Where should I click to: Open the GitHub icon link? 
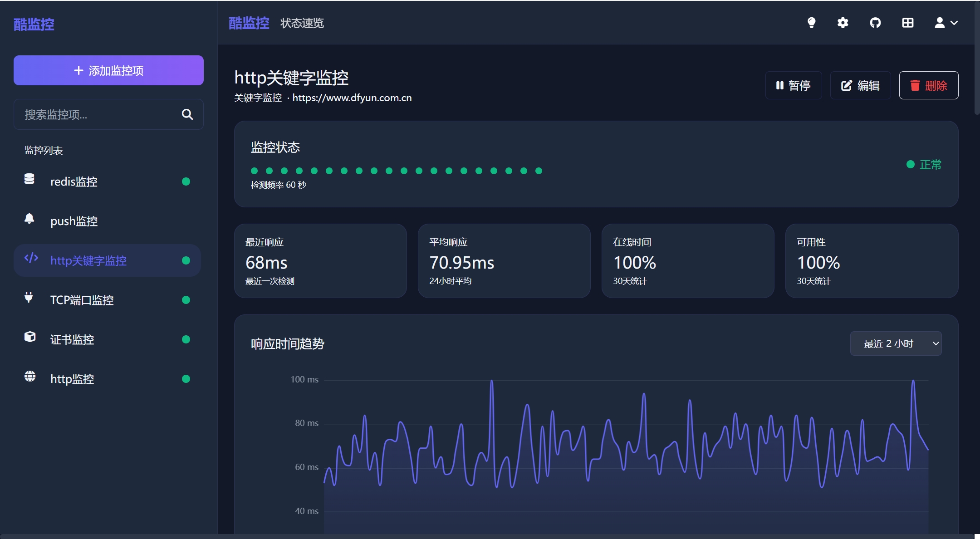tap(875, 23)
